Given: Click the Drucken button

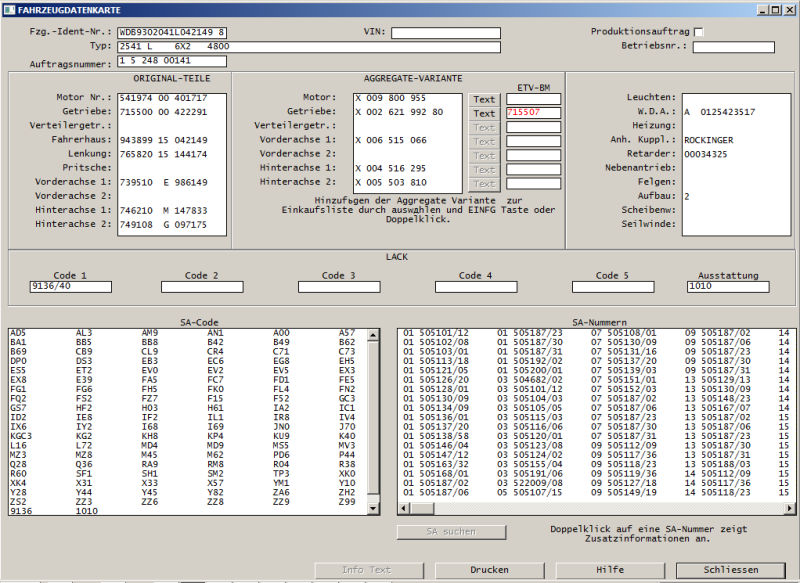Looking at the screenshot, I should coord(489,570).
